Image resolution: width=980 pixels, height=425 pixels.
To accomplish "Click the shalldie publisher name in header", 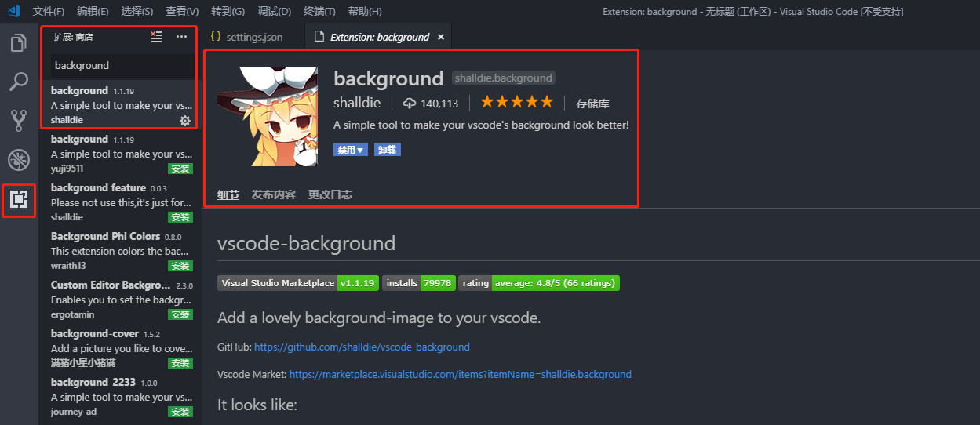I will point(357,103).
